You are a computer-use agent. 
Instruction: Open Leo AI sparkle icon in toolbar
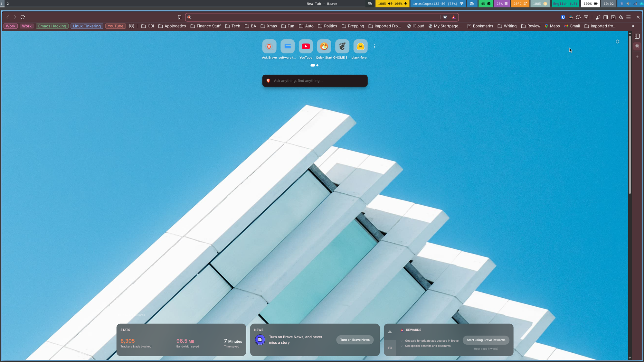621,17
